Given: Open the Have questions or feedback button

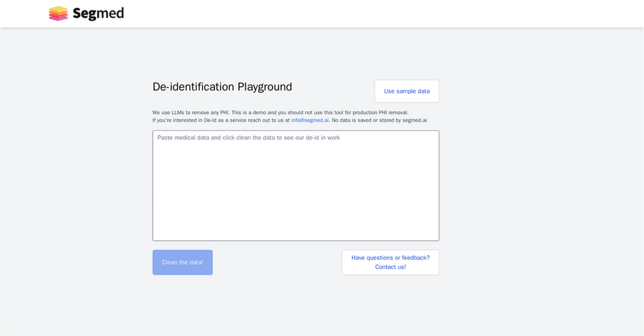Looking at the screenshot, I should (390, 258).
